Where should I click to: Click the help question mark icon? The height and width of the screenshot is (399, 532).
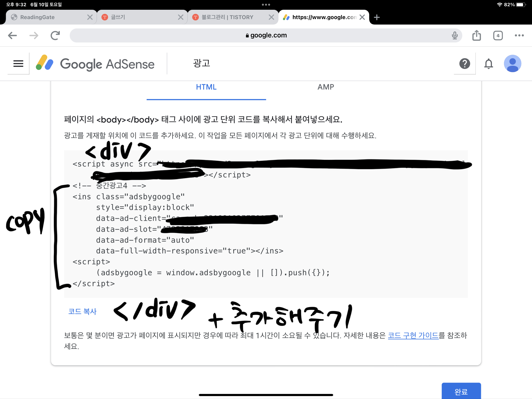click(x=464, y=64)
